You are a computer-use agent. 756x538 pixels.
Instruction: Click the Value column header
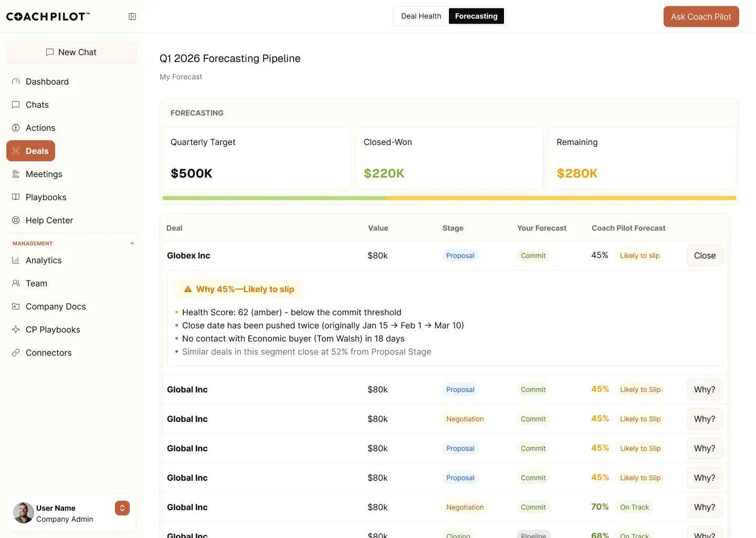coord(378,228)
